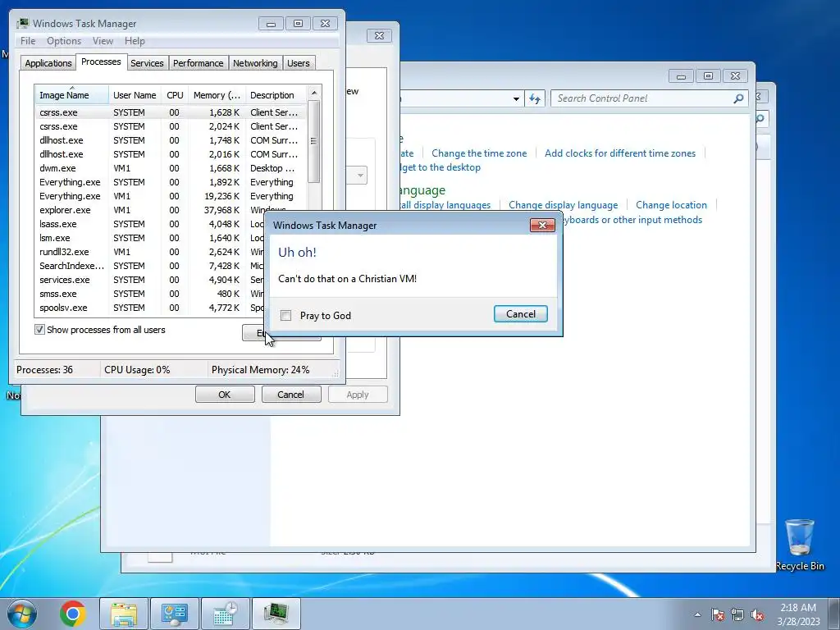Select Everything.exe row owned by SYSTEM
The width and height of the screenshot is (840, 630).
tap(171, 182)
